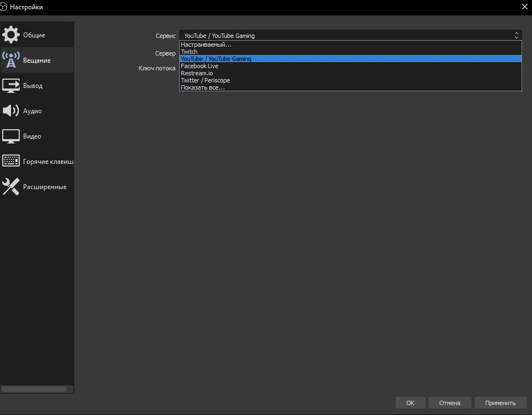Choose Twitter / Periscope service option

click(x=206, y=80)
